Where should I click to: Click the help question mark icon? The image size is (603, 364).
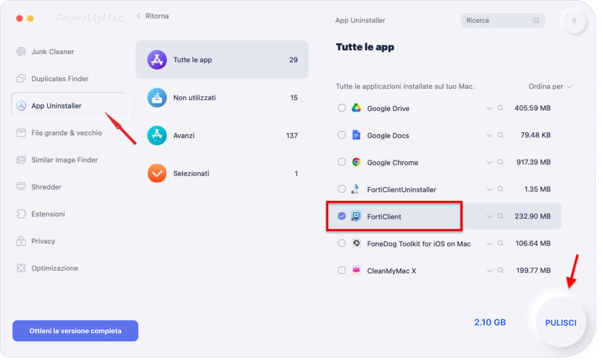pos(574,22)
